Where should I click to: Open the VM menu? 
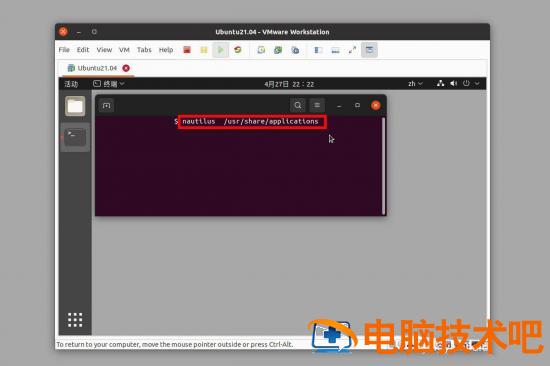coord(124,50)
